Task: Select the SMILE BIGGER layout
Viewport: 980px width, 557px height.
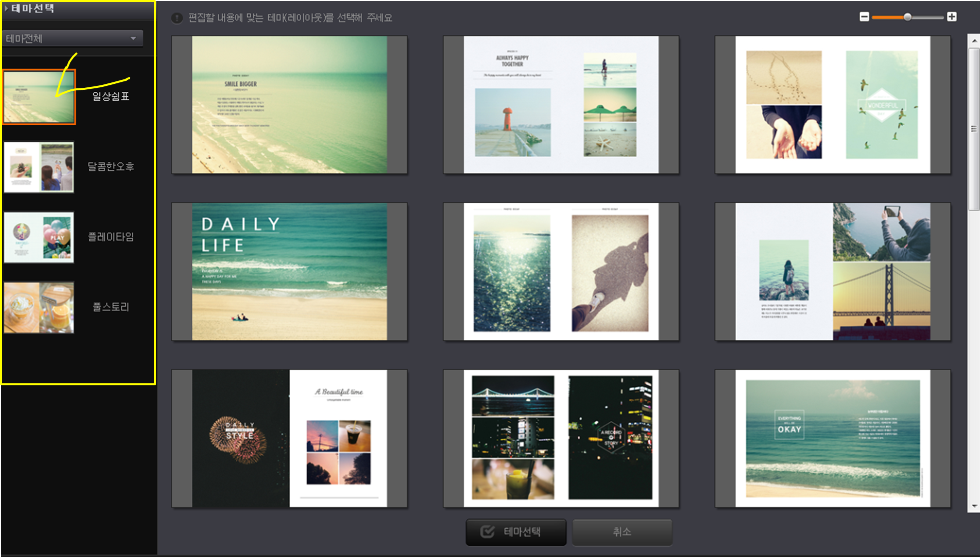Action: (289, 105)
